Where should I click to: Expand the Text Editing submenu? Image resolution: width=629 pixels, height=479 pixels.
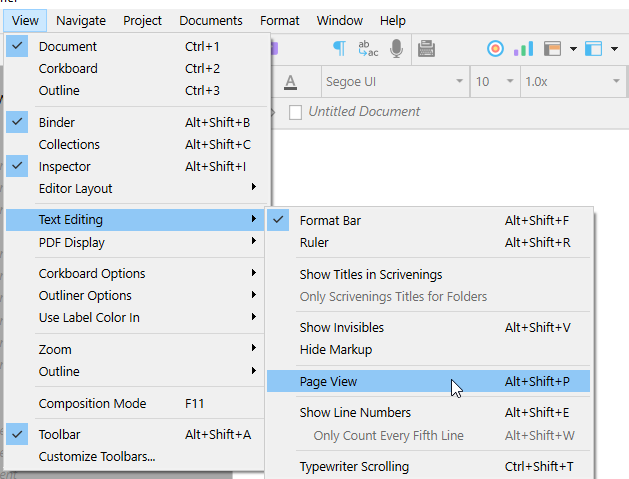click(136, 220)
